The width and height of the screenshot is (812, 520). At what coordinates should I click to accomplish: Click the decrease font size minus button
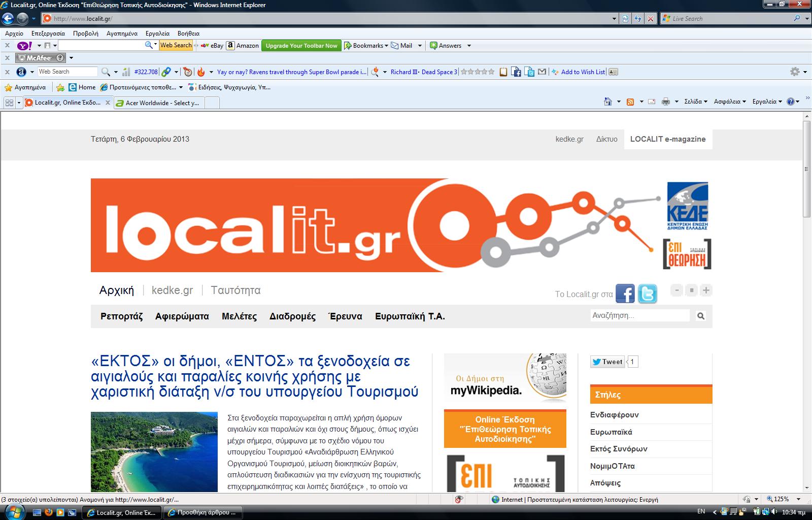point(676,290)
